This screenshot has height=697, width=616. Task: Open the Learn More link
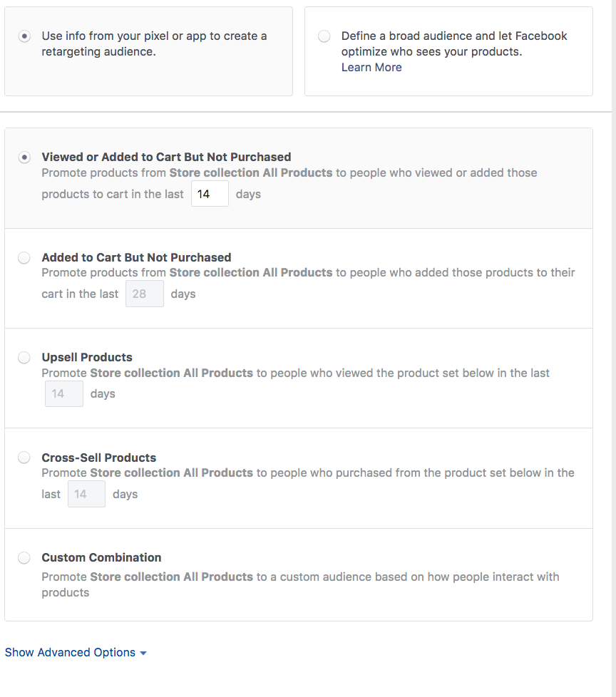371,67
